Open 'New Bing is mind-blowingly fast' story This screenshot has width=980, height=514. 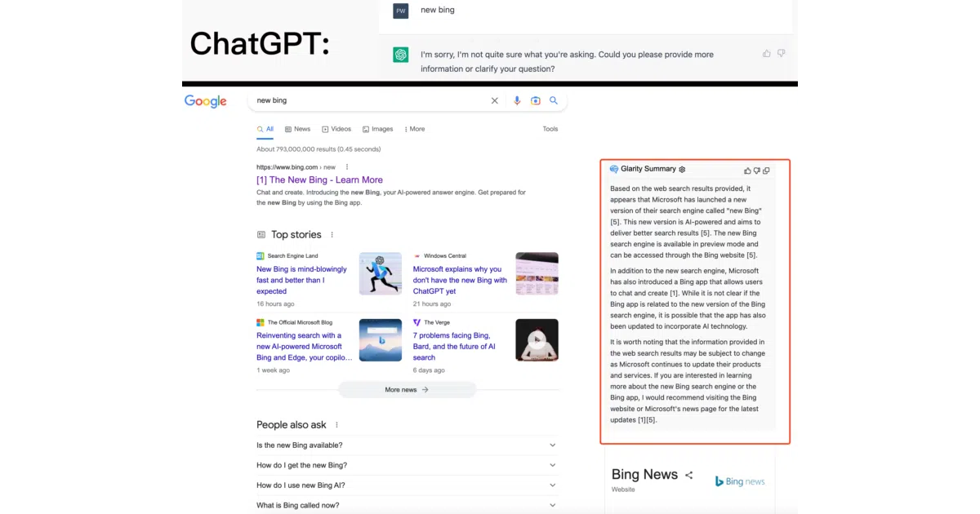[302, 280]
